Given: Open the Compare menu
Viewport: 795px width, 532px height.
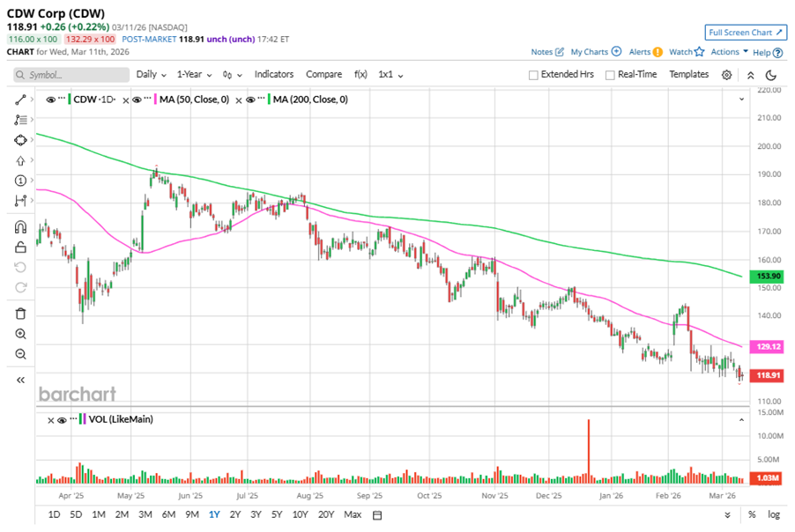Looking at the screenshot, I should [323, 75].
